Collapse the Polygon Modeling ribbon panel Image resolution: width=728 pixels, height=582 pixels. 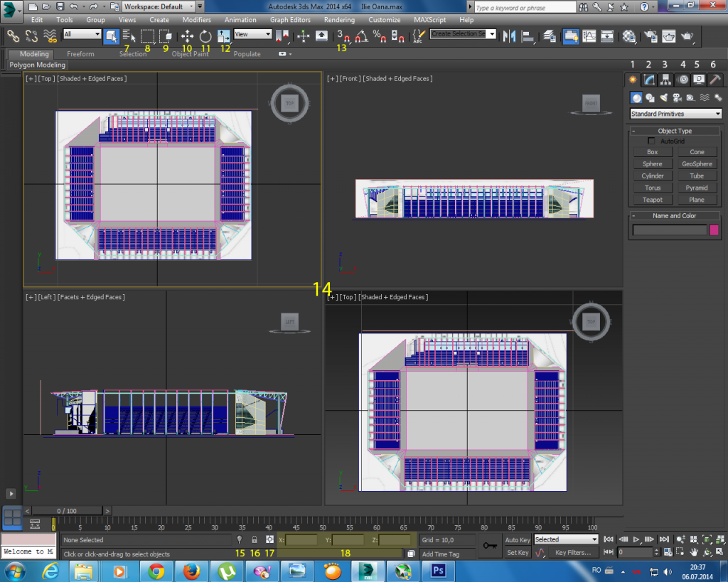(37, 65)
